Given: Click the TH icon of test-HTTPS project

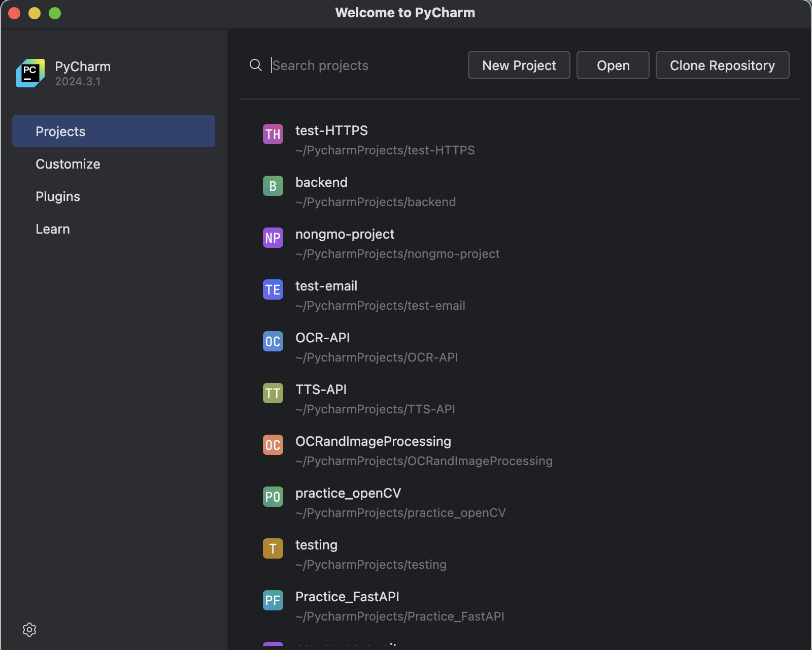Looking at the screenshot, I should 273,134.
